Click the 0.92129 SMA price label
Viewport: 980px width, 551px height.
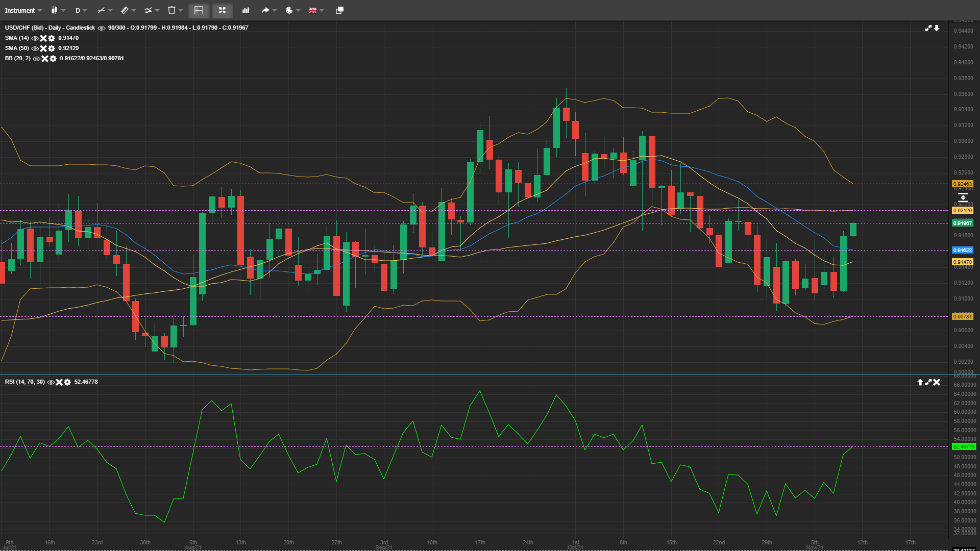click(x=963, y=210)
